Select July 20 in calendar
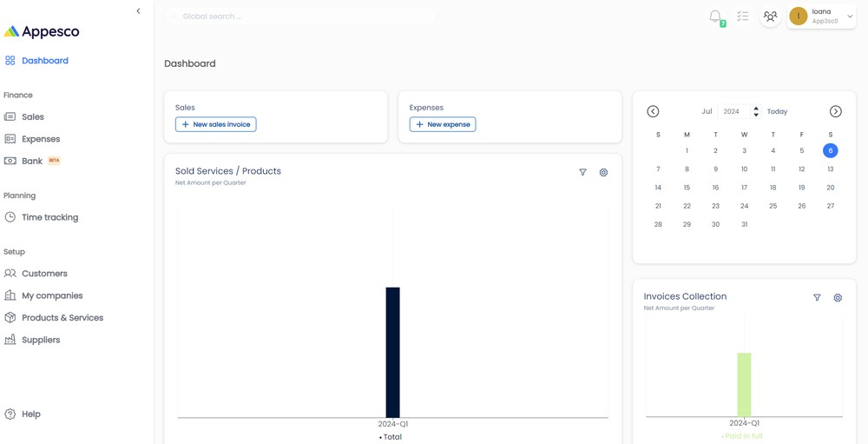 pyautogui.click(x=831, y=188)
